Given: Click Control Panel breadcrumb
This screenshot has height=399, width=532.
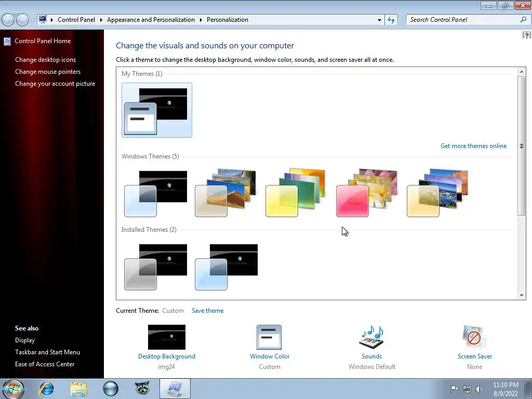Looking at the screenshot, I should [x=76, y=20].
